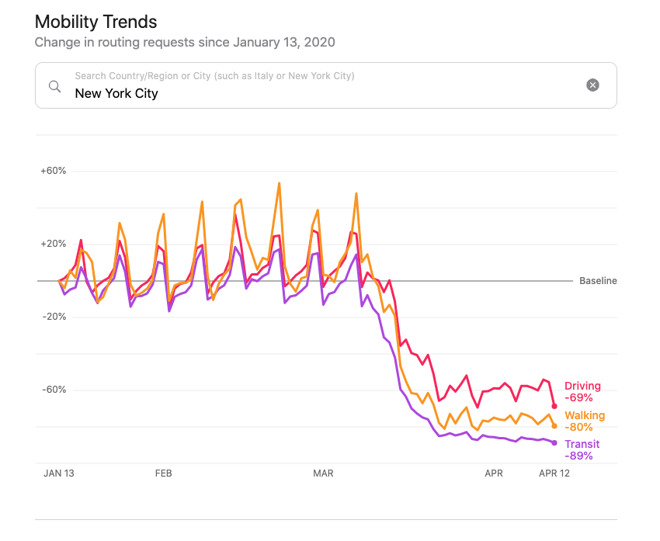
Task: Click the -60% y-axis label
Action: (53, 390)
